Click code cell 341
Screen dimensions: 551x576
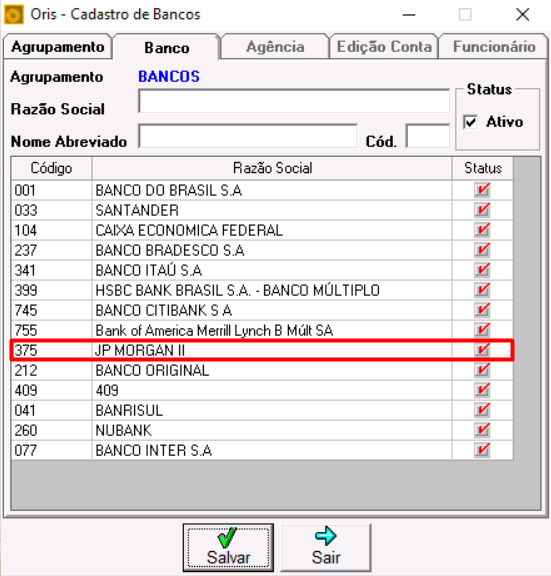(51, 270)
